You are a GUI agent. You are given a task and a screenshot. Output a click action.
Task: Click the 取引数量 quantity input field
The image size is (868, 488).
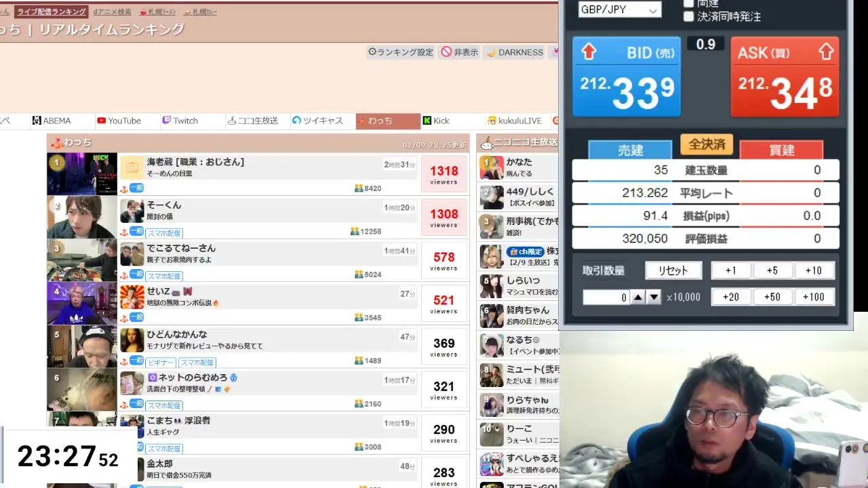coord(606,297)
